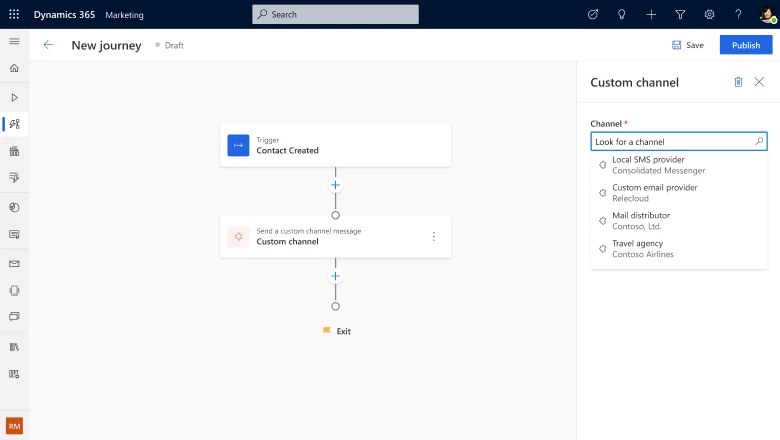The image size is (780, 440).
Task: Open the app launcher waffle menu
Action: click(x=14, y=14)
